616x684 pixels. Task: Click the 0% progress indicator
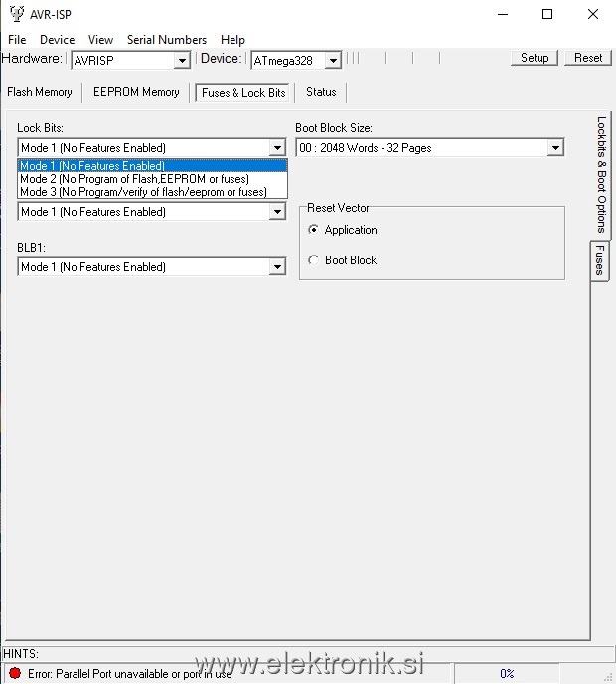tap(507, 673)
